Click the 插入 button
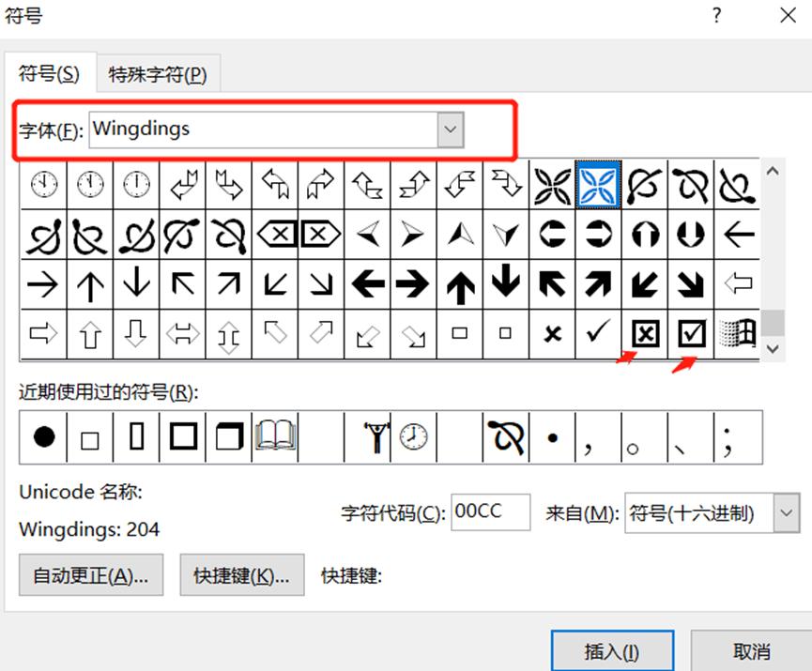Screen dimensions: 812x671 pos(612,650)
